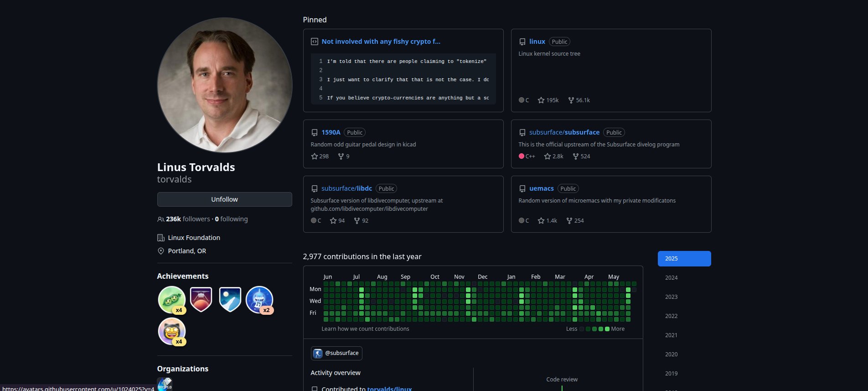
Task: Open uemacs stargazers showing 1.4k
Action: pyautogui.click(x=547, y=220)
